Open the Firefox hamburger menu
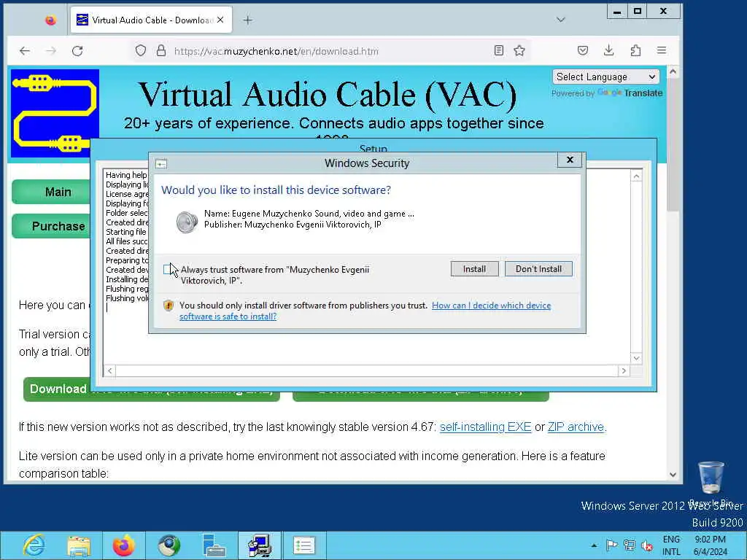The image size is (747, 560). coord(661,50)
